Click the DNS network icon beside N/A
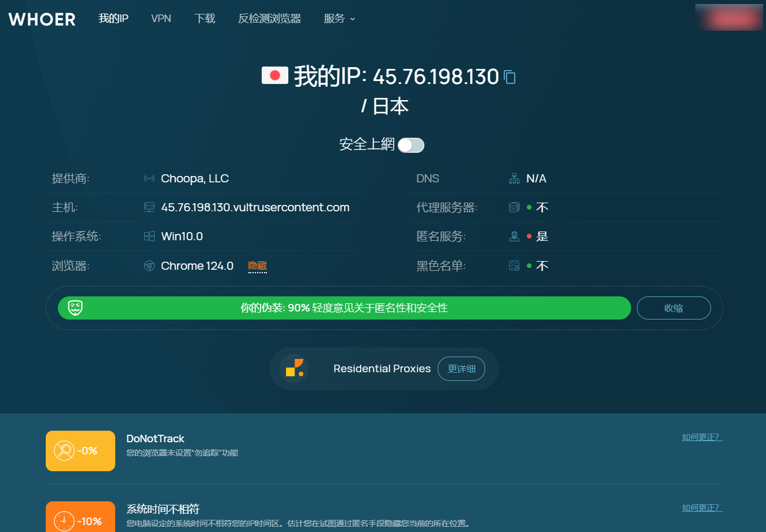The height and width of the screenshot is (532, 766). 514,178
